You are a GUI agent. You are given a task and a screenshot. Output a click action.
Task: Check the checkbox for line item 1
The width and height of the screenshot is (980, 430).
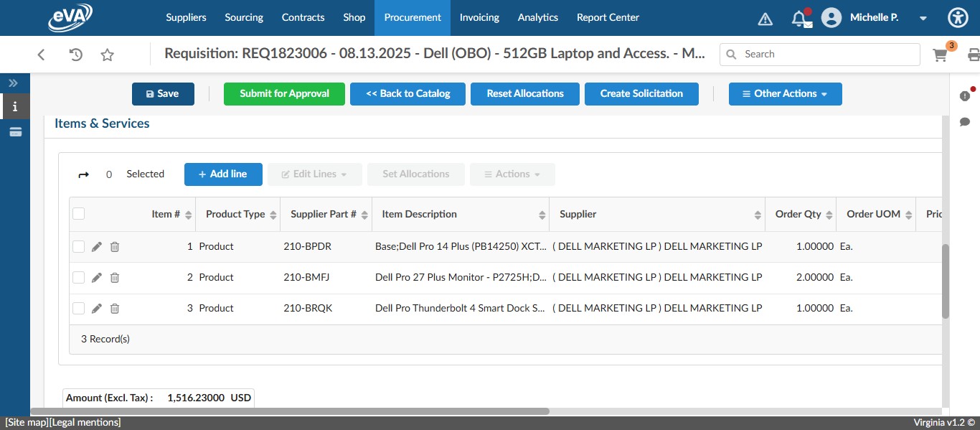click(78, 246)
